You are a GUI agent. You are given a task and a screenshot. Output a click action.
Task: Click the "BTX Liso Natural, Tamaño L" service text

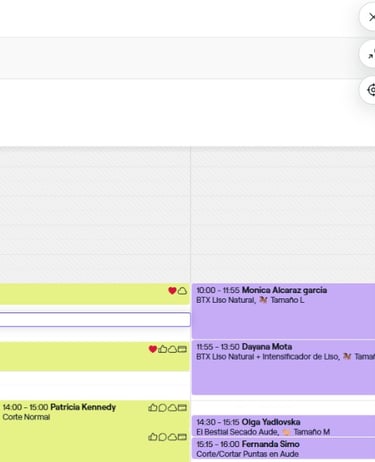coord(250,300)
